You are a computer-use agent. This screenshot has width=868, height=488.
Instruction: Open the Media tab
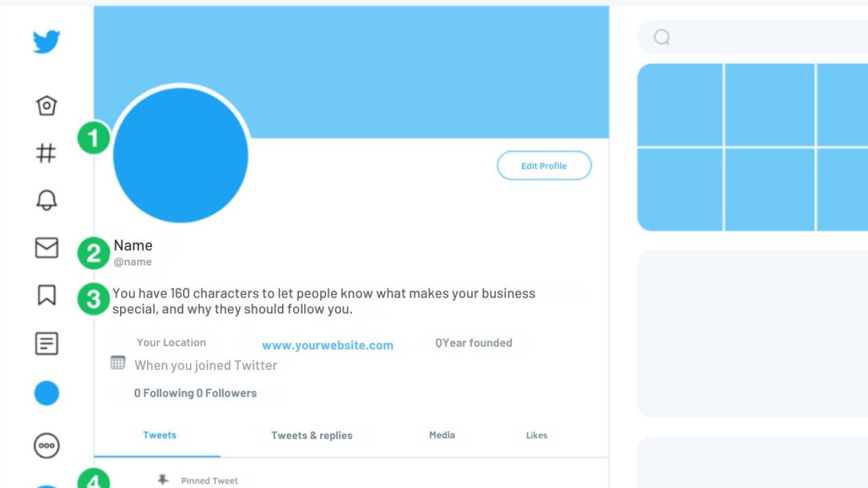(x=442, y=435)
